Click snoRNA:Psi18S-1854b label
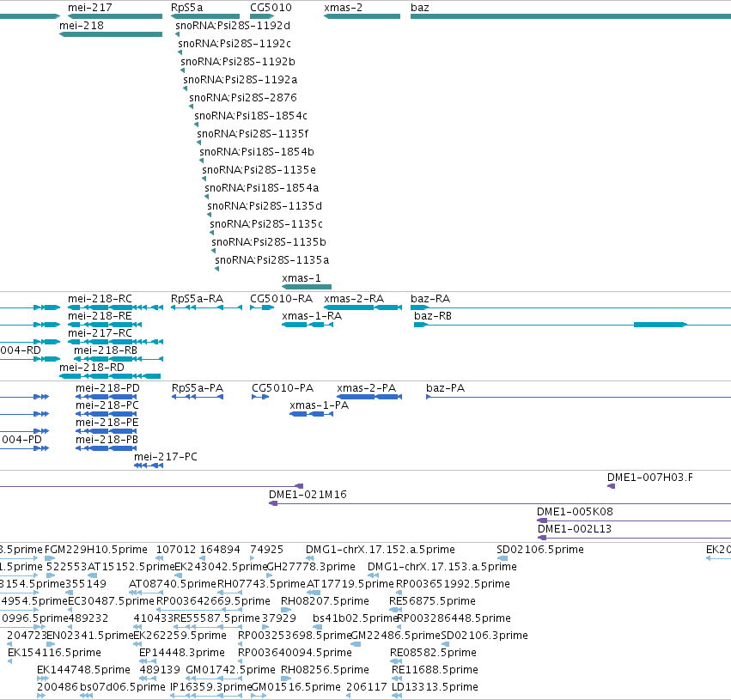This screenshot has height=700, width=731. point(257,152)
